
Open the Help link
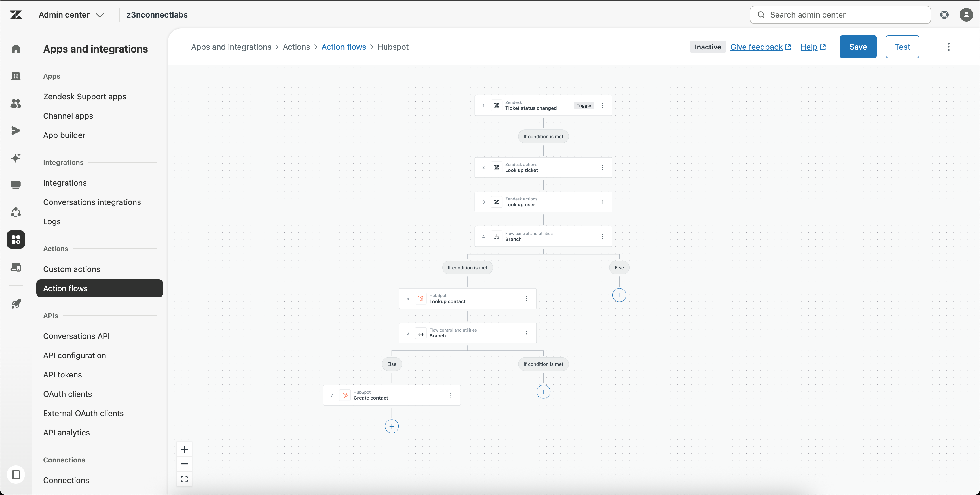[x=813, y=47]
